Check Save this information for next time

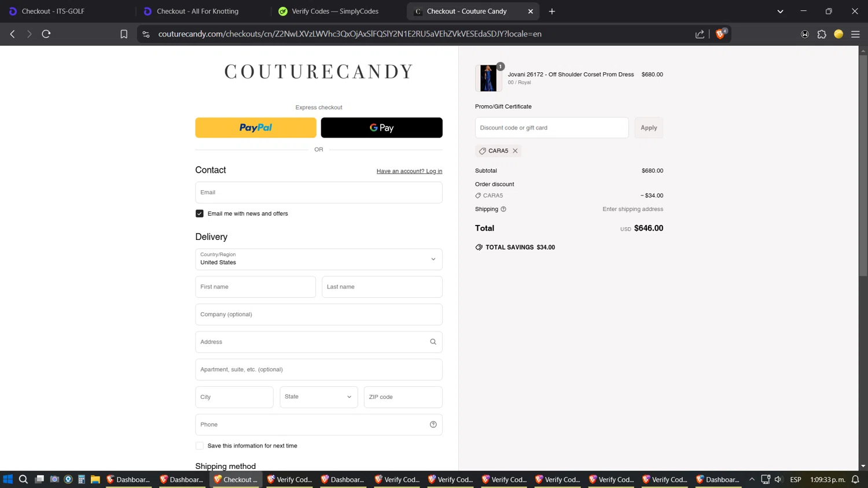[x=200, y=446]
